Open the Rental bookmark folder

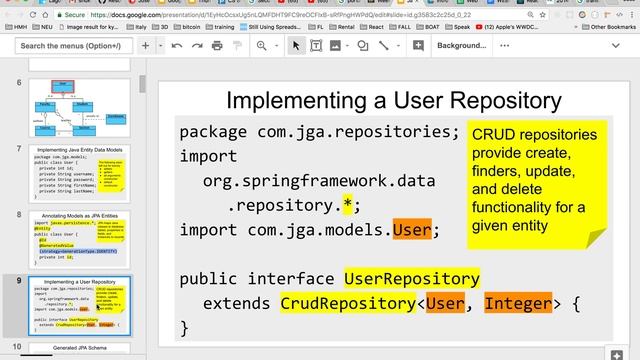pos(342,27)
